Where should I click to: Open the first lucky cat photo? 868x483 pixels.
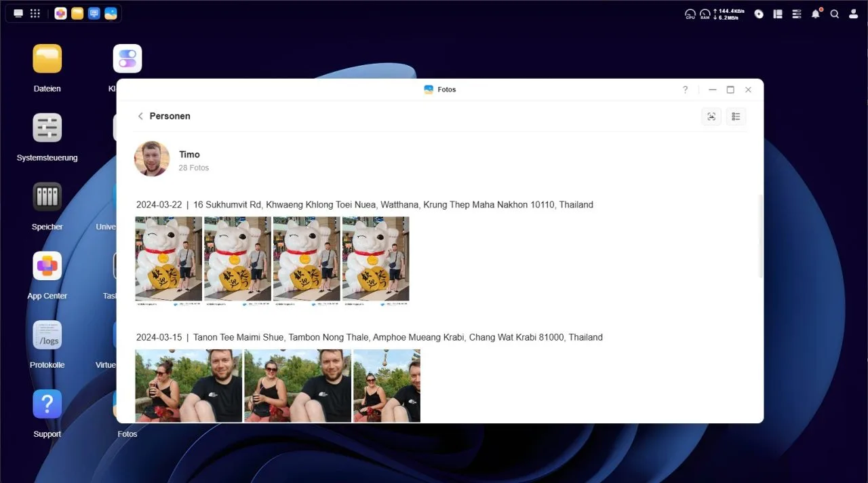pos(169,261)
